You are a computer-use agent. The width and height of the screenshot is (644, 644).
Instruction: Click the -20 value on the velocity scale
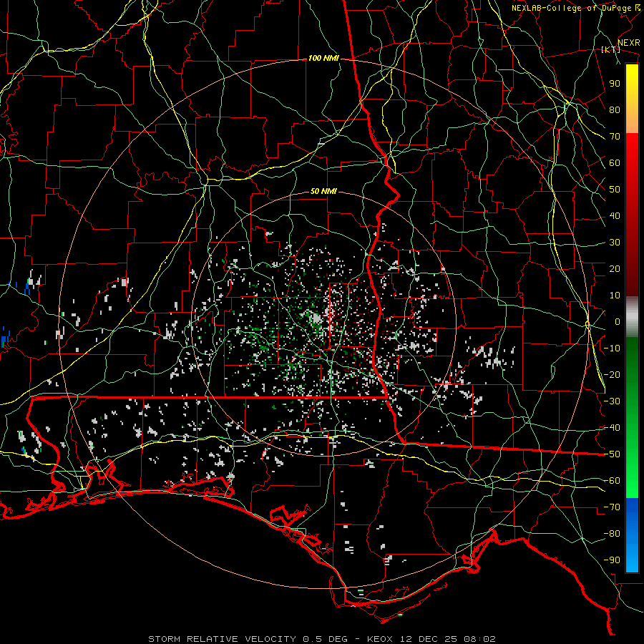612,375
